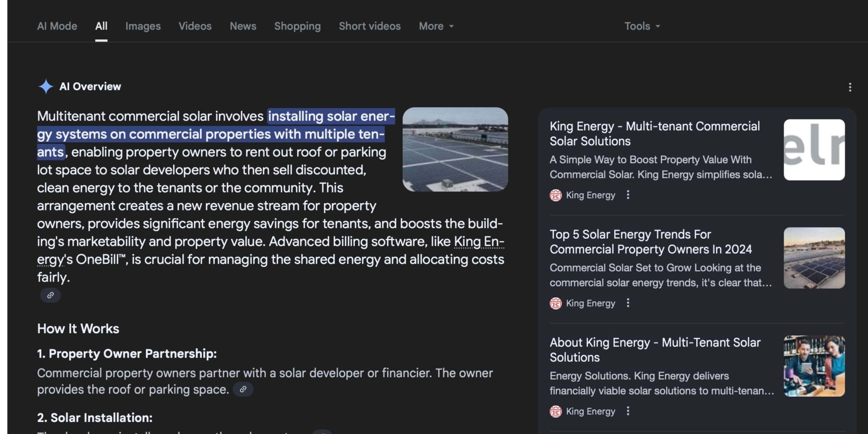The height and width of the screenshot is (434, 868).
Task: Expand the More dropdown
Action: (x=436, y=26)
